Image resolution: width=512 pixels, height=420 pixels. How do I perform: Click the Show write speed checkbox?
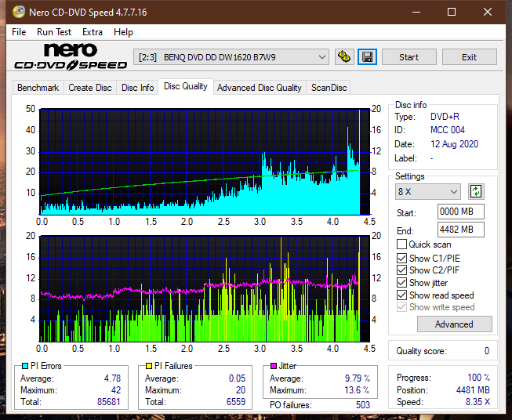[401, 307]
